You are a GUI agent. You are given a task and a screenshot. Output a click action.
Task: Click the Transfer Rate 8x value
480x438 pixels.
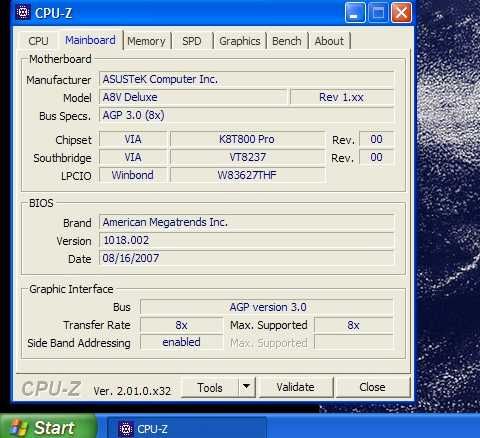[x=181, y=325]
